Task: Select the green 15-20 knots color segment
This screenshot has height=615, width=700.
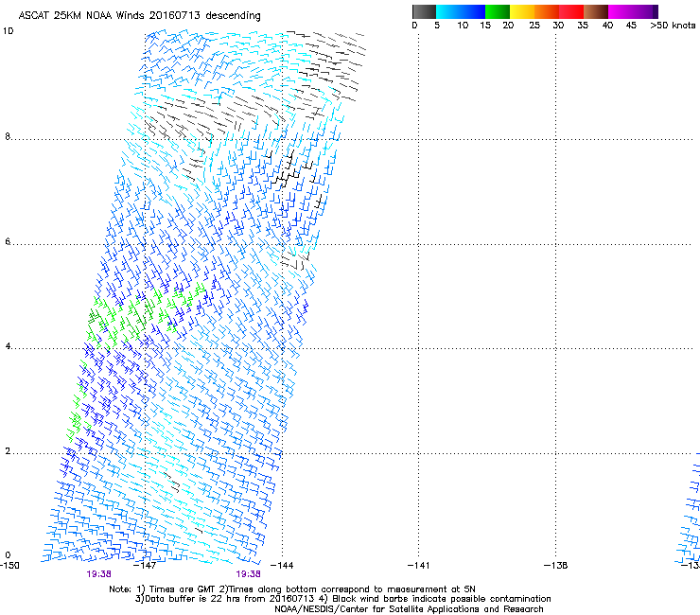Action: [x=498, y=11]
